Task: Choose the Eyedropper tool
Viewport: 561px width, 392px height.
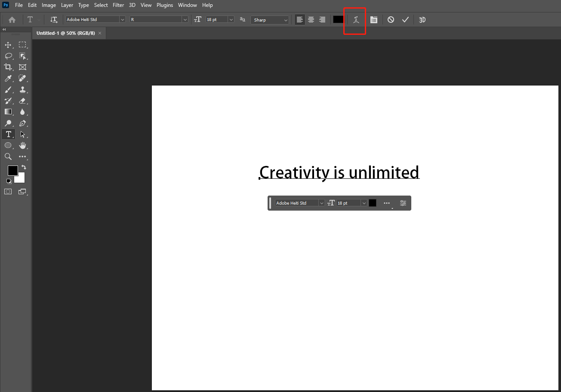Action: click(8, 78)
